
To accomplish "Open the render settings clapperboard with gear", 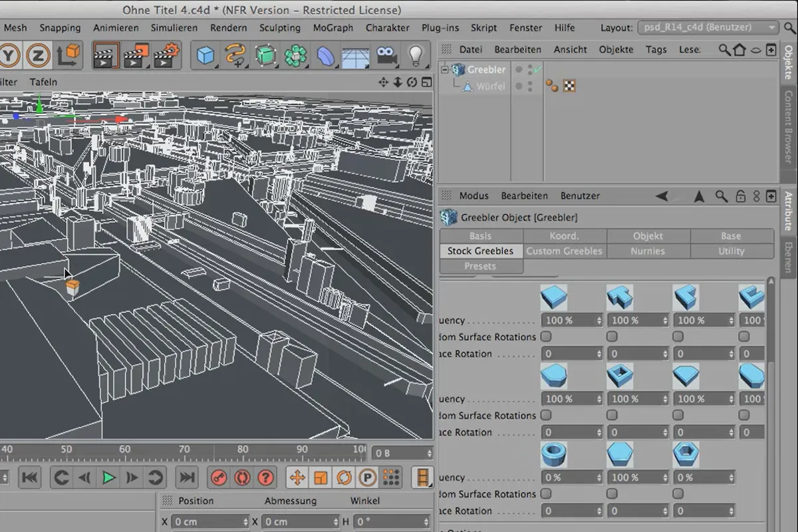I will 166,55.
